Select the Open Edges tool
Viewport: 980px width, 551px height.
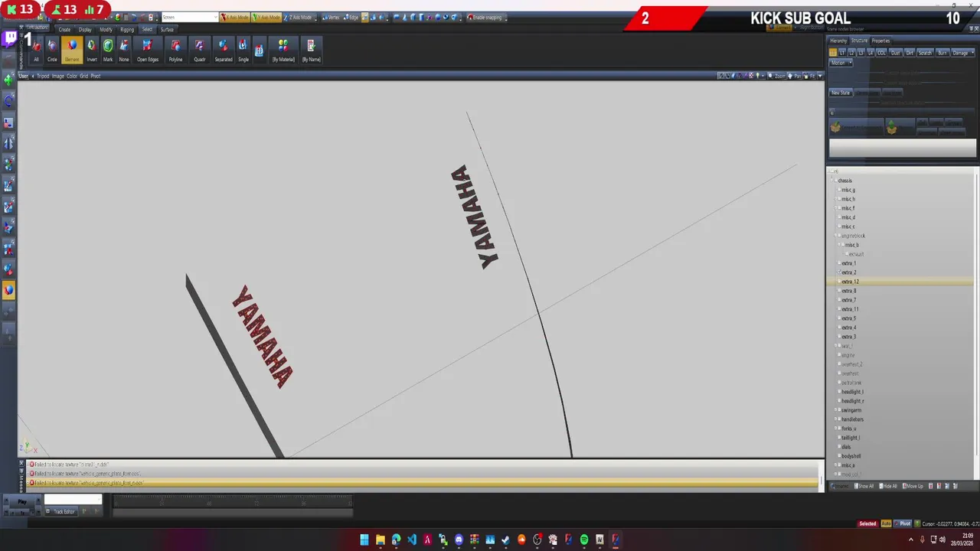[x=148, y=51]
